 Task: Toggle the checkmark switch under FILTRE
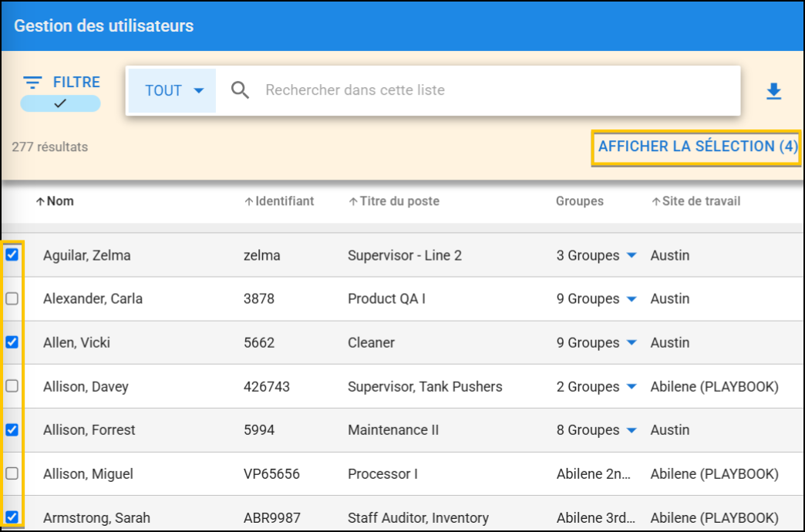point(60,103)
